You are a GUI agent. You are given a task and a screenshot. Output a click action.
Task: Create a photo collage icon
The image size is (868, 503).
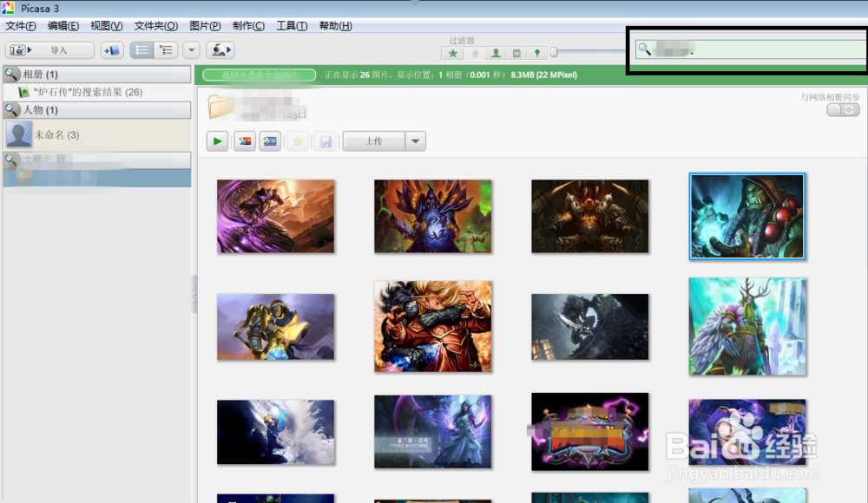(x=244, y=141)
